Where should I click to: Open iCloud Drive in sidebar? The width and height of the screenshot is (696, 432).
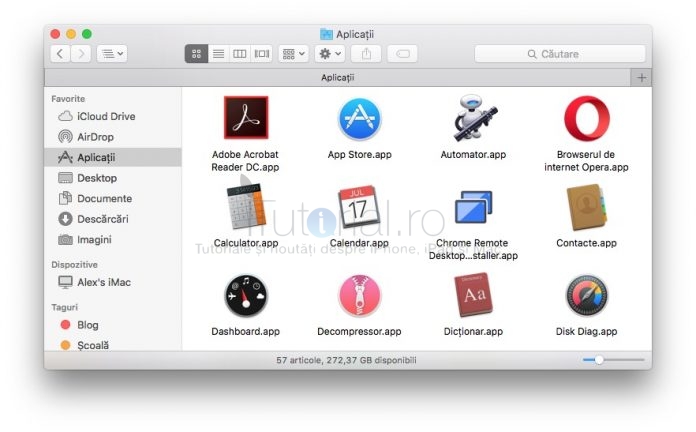coord(113,116)
